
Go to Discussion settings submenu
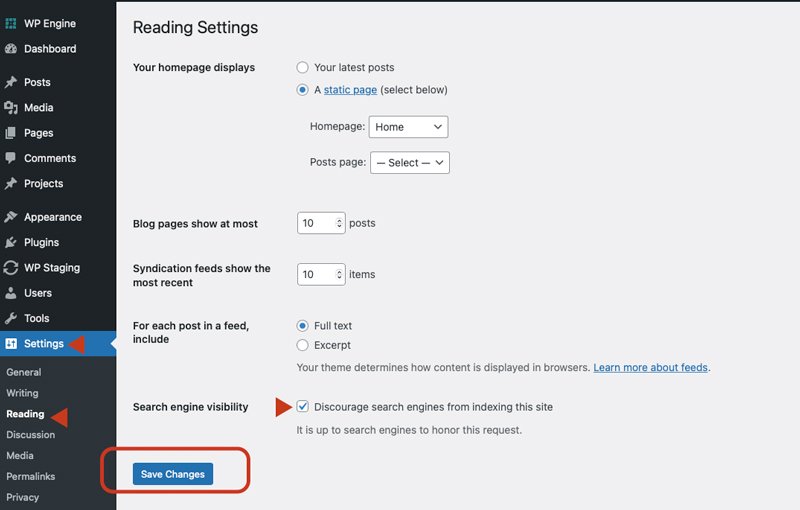[x=30, y=435]
